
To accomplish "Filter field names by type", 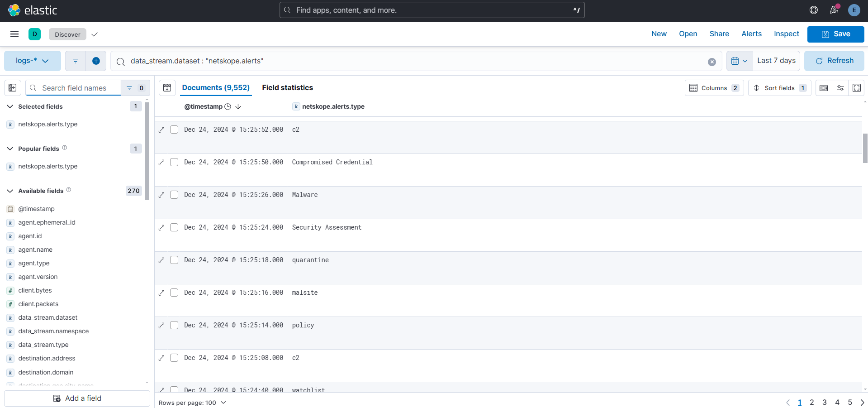I will [x=135, y=88].
